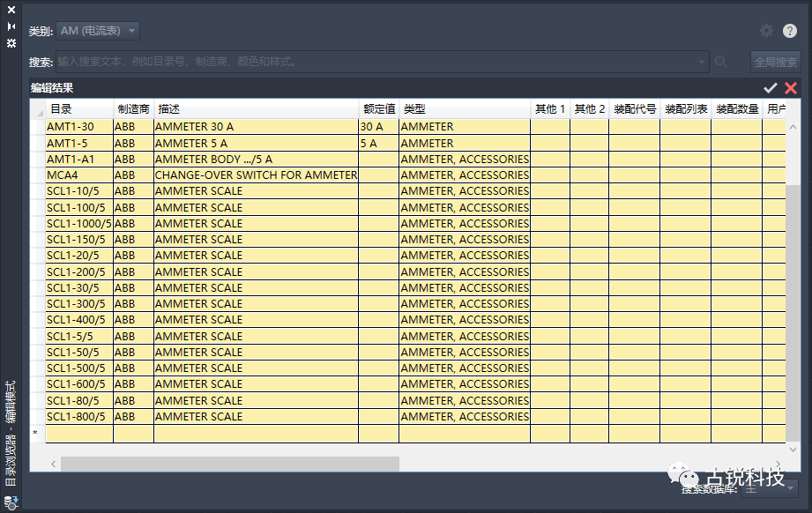Viewport: 812px width, 513px height.
Task: Accept edits with the checkmark icon
Action: point(770,88)
